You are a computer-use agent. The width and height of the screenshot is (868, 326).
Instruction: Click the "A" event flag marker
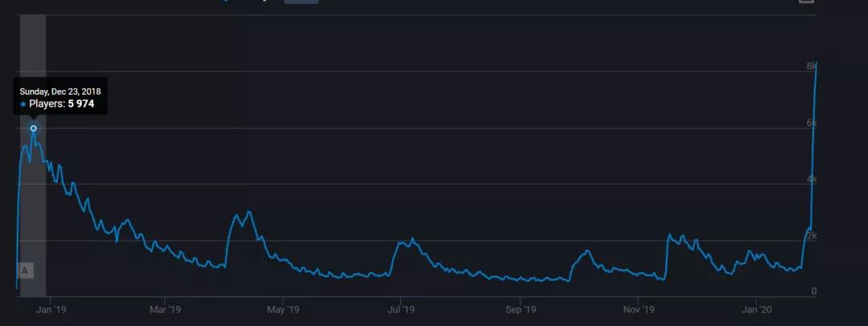point(25,271)
